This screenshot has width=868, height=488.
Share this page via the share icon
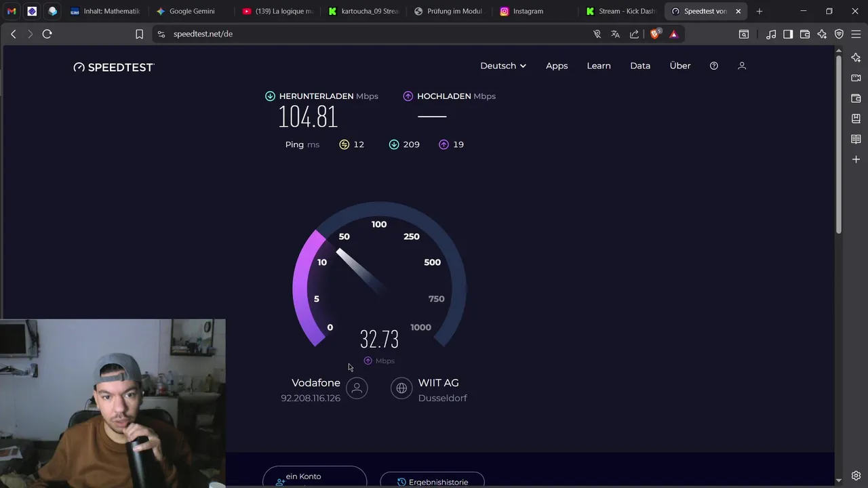pyautogui.click(x=634, y=34)
